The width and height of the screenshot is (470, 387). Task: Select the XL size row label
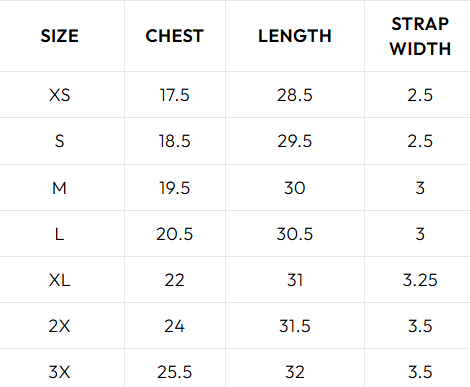(x=60, y=280)
